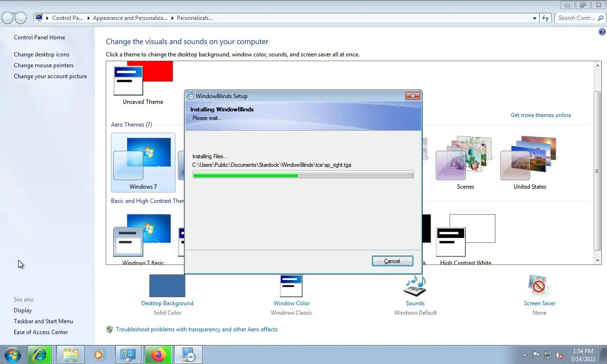Switch to WindowBlinds setup taskbar button
The image size is (607, 364).
(x=188, y=355)
